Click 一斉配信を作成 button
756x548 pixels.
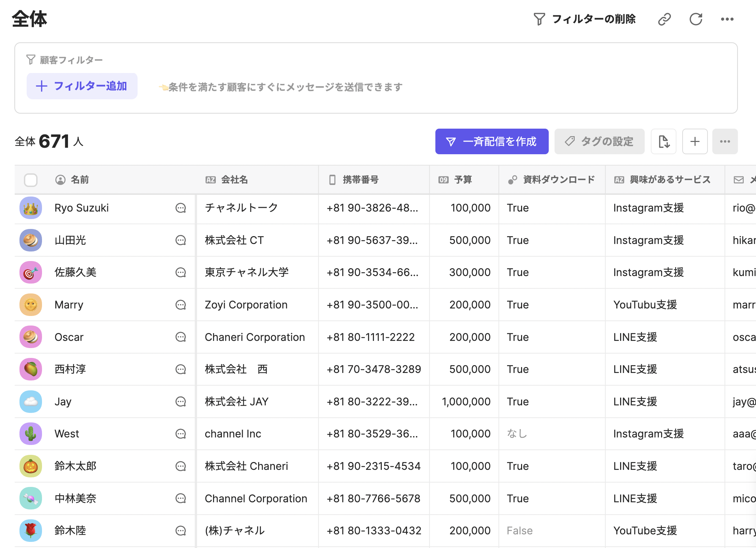[492, 141]
